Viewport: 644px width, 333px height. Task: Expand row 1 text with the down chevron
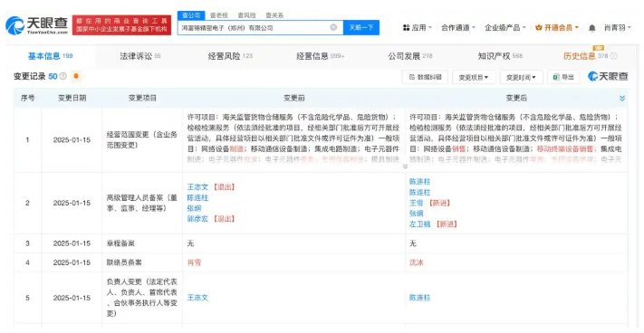click(x=405, y=166)
